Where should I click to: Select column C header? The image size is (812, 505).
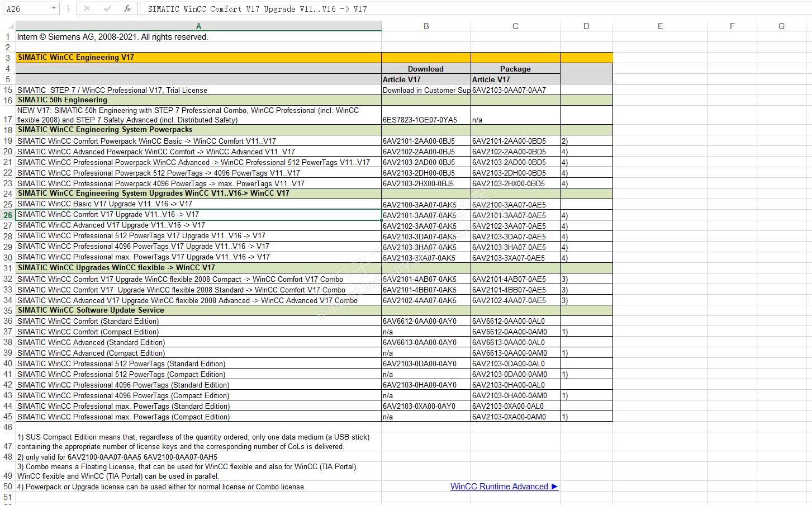tap(515, 26)
